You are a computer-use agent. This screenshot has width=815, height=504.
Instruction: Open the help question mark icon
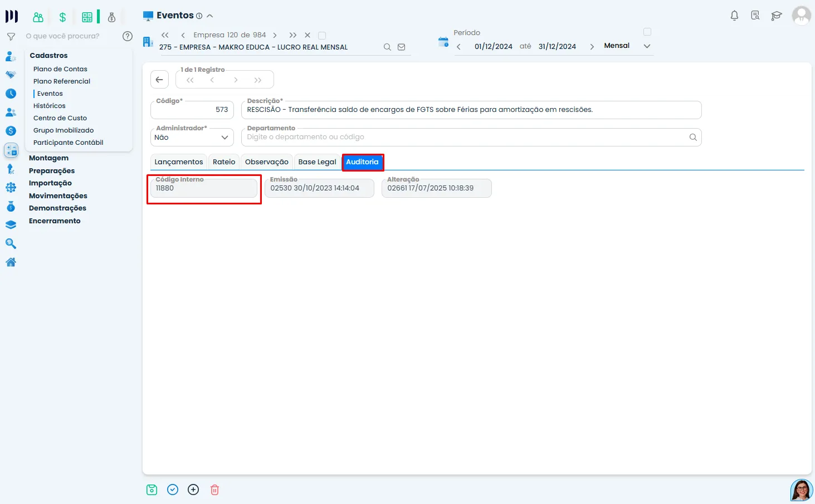tap(128, 36)
